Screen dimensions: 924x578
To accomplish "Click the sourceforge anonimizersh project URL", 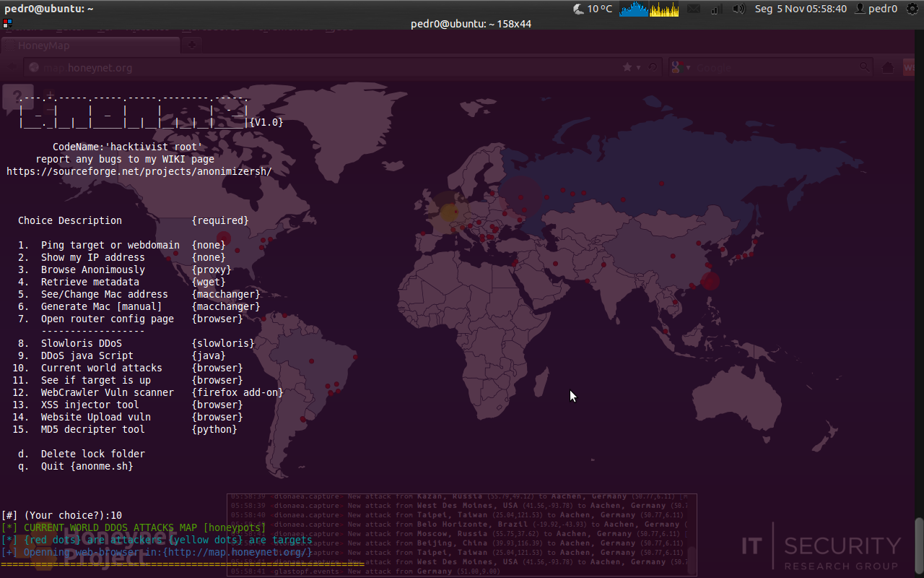I will (139, 172).
